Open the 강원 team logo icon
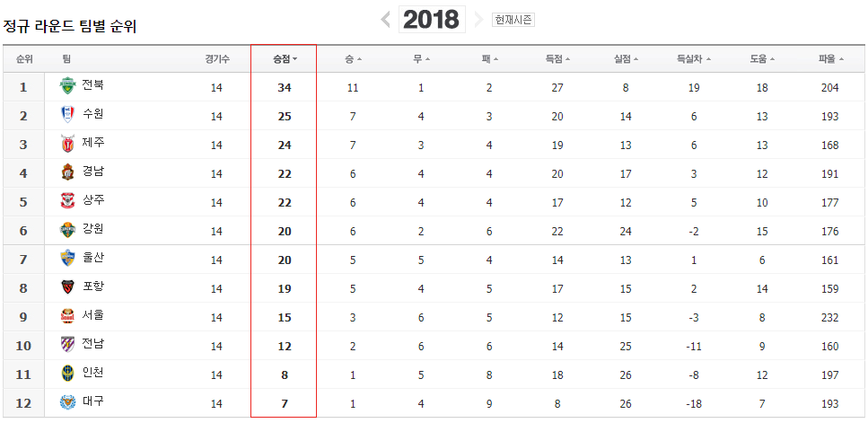This screenshot has height=423, width=868. pos(67,230)
